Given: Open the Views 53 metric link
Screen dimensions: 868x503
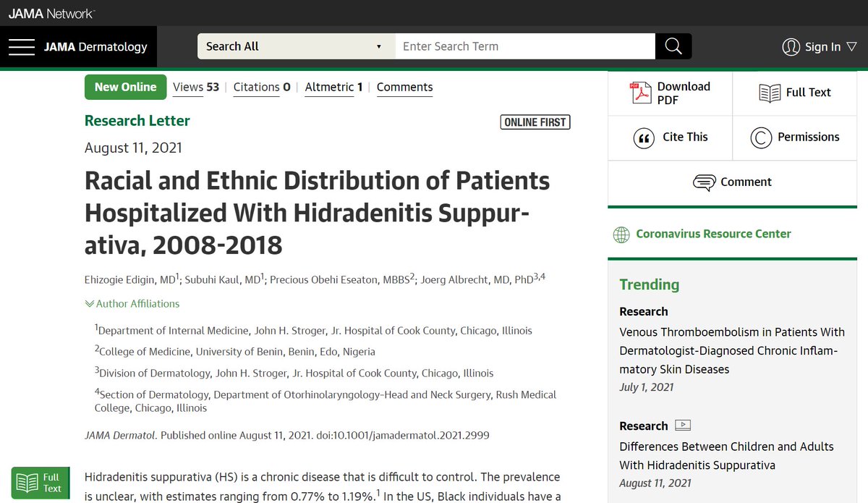Looking at the screenshot, I should tap(196, 87).
